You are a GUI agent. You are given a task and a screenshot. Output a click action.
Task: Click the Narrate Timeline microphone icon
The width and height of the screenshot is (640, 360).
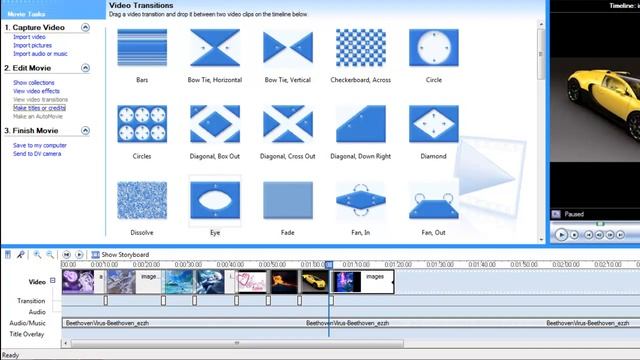[20, 255]
